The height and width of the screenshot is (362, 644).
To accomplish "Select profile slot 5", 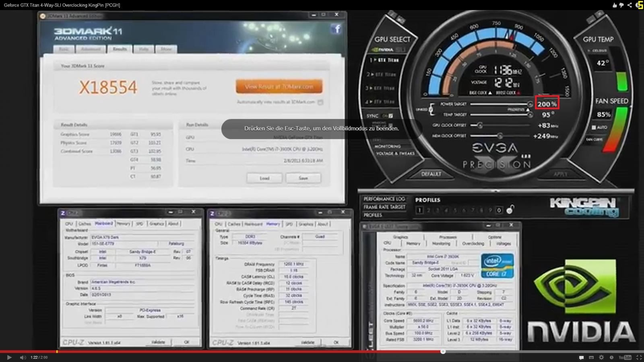I will [455, 210].
